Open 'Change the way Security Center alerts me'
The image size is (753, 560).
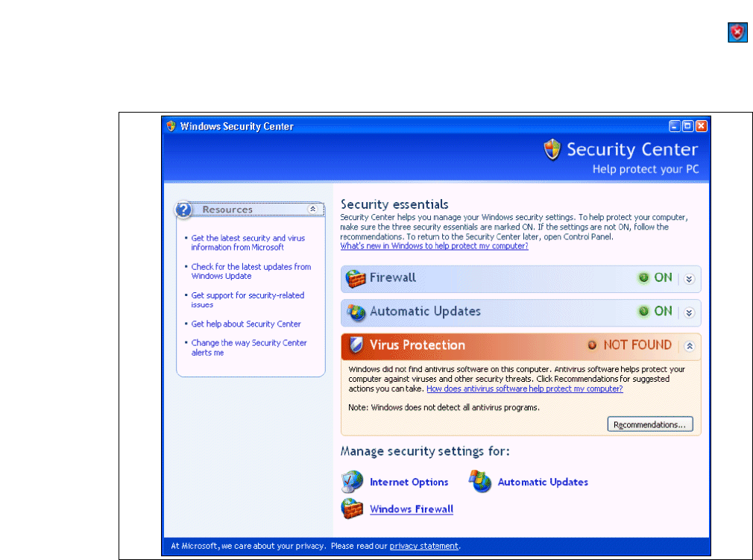point(249,347)
